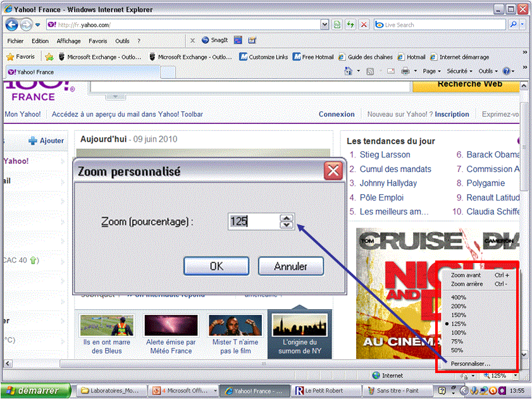
Task: Toggle the Compatibility View icon
Action: click(x=337, y=25)
